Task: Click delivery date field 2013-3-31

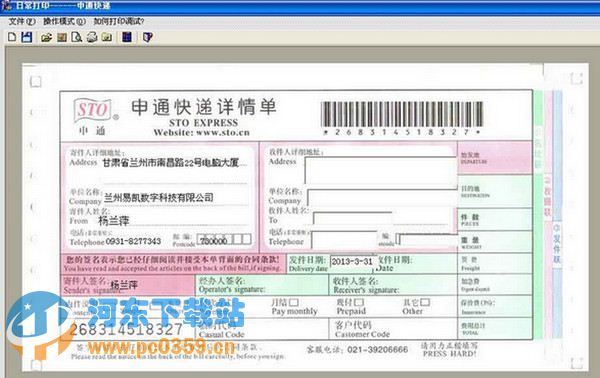Action: coord(352,262)
